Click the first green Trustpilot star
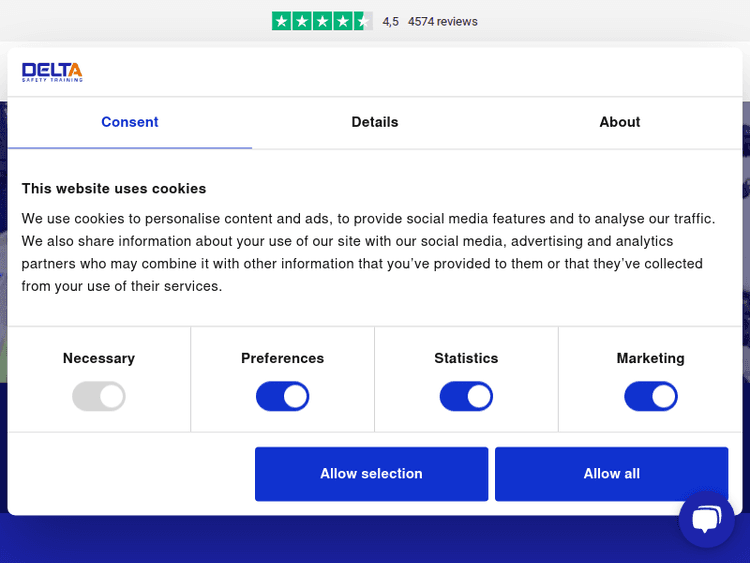 pyautogui.click(x=282, y=21)
